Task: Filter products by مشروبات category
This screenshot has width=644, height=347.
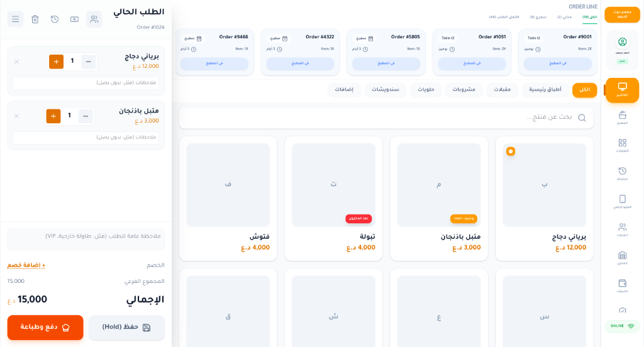Action: pos(464,90)
